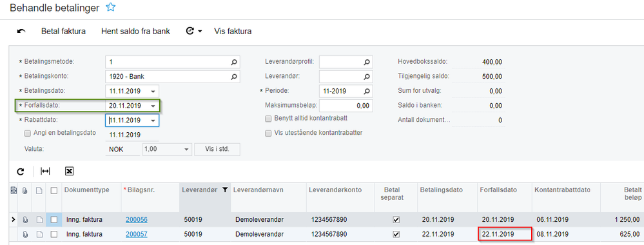Click the row indicator arrow for 200056
The width and height of the screenshot is (644, 245).
[x=12, y=220]
